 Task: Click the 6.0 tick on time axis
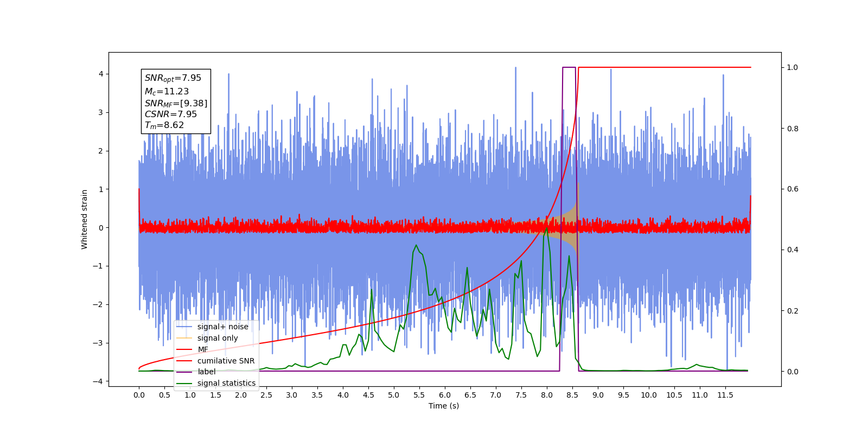(445, 395)
